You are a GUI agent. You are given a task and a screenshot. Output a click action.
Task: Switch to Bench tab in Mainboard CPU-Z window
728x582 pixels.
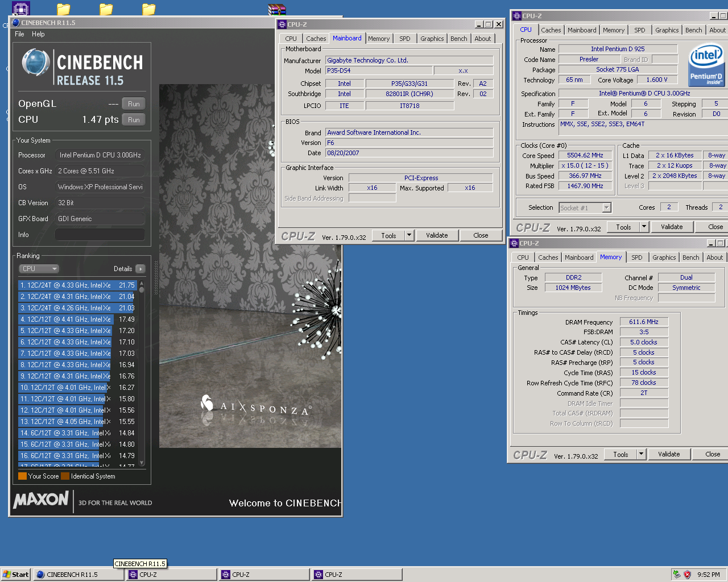pos(459,39)
